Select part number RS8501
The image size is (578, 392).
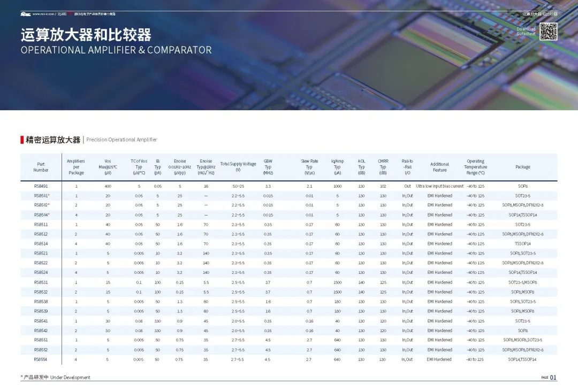tap(42, 196)
